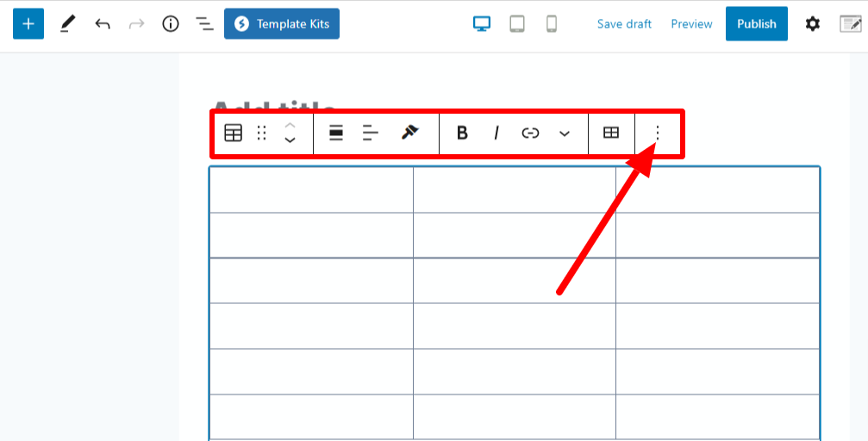Change block alignment in table toolbar

pos(336,133)
